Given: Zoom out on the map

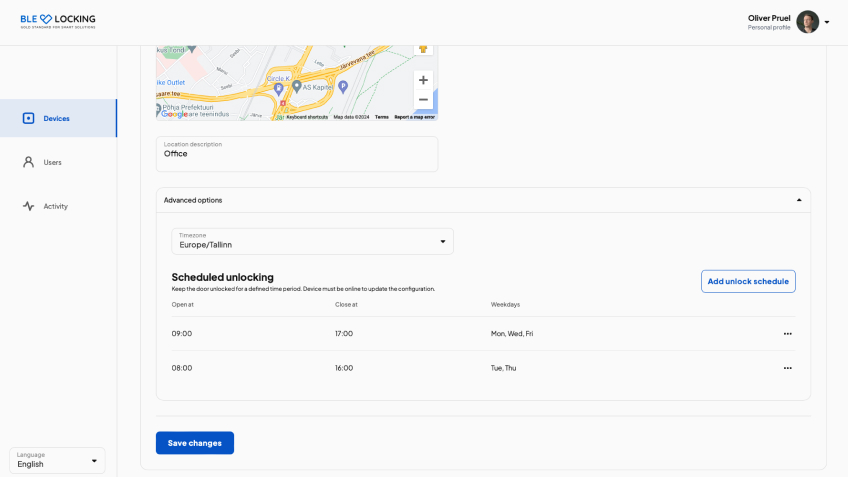Looking at the screenshot, I should pos(423,100).
